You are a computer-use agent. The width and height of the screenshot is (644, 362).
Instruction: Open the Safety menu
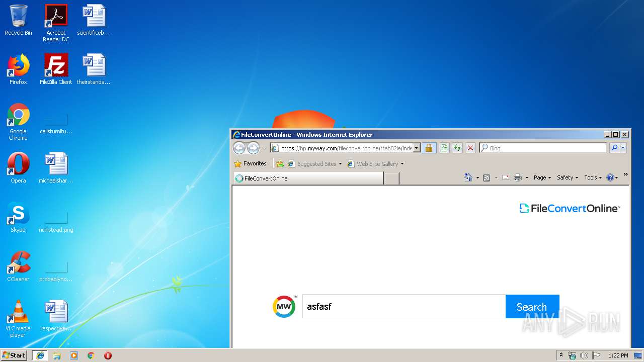(568, 177)
